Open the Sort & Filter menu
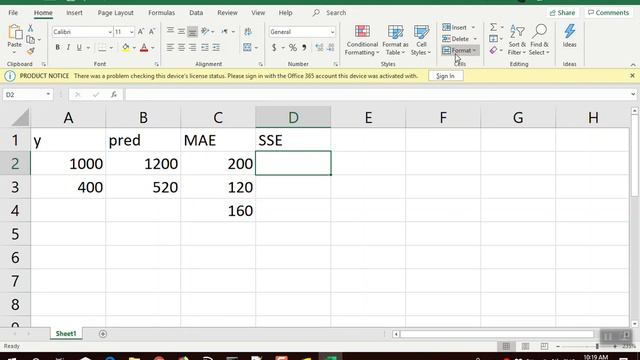The image size is (640, 360). (x=517, y=40)
